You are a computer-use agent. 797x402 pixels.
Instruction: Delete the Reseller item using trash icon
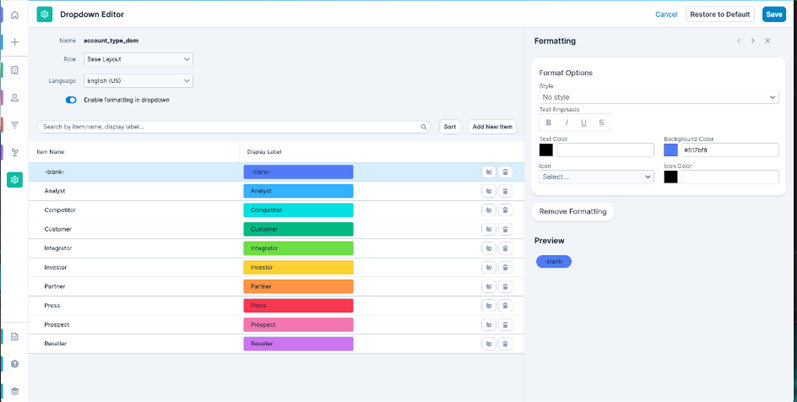(505, 344)
